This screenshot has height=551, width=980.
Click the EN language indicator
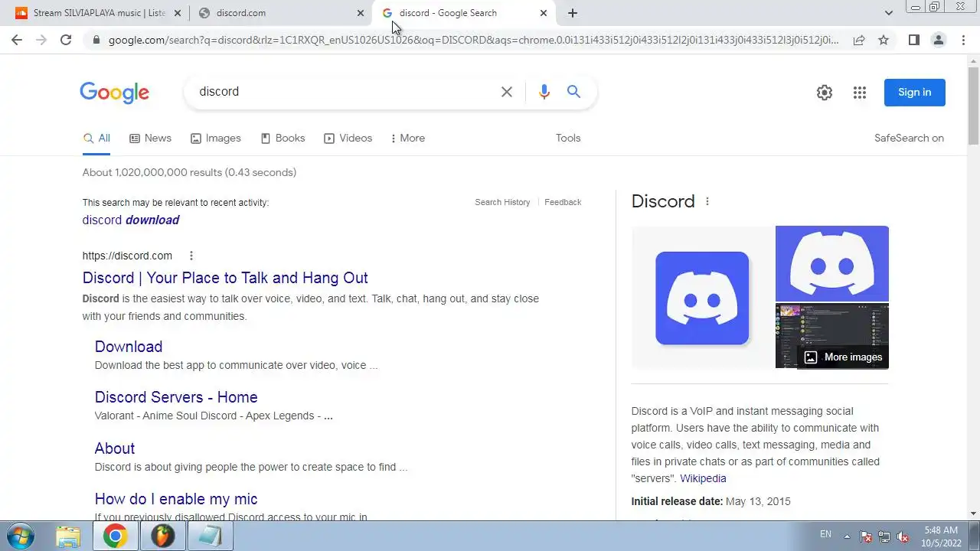[x=825, y=534]
